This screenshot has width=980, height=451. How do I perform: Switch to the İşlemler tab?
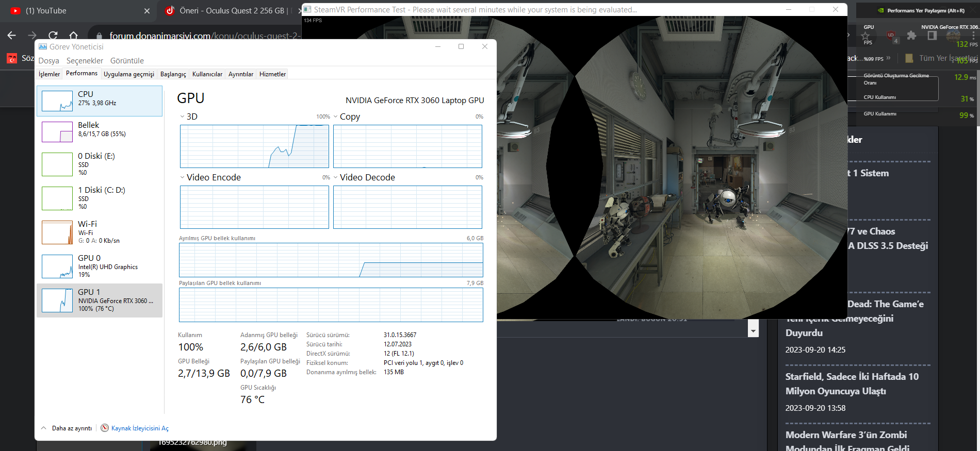(x=49, y=74)
